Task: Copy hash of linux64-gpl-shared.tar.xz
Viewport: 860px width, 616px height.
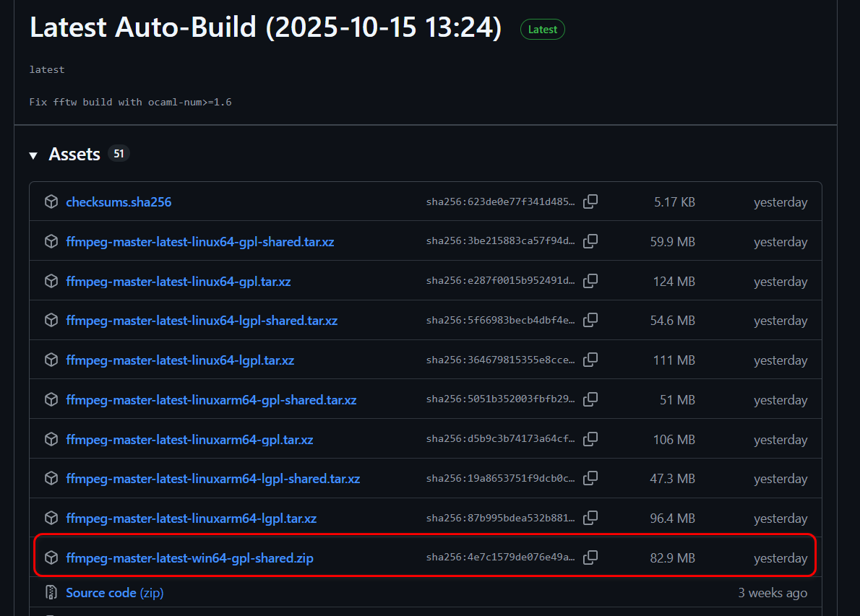Action: [x=590, y=242]
